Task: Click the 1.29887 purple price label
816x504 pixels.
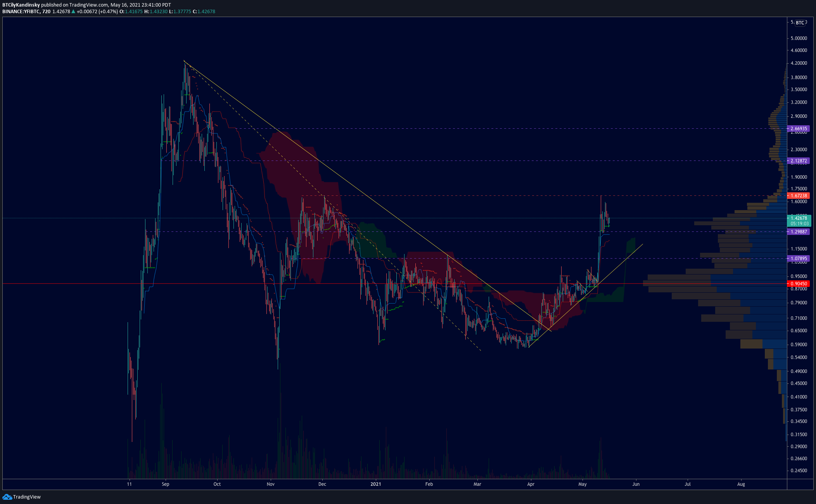Action: tap(799, 232)
